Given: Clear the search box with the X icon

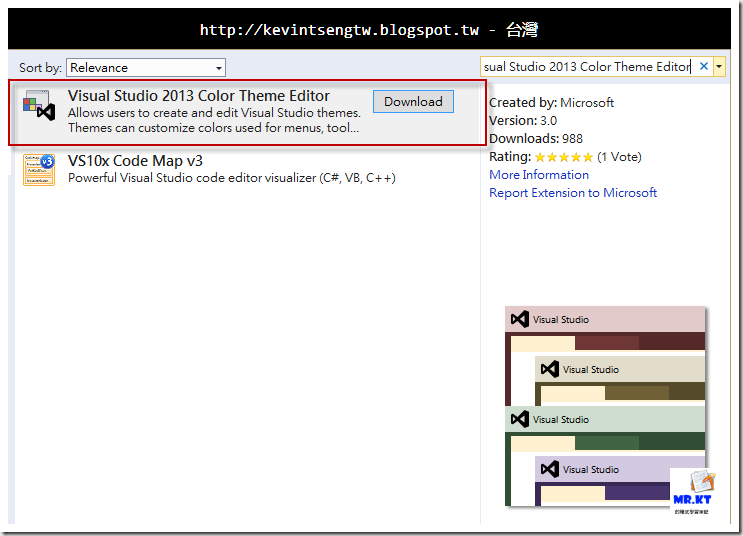Looking at the screenshot, I should (704, 66).
